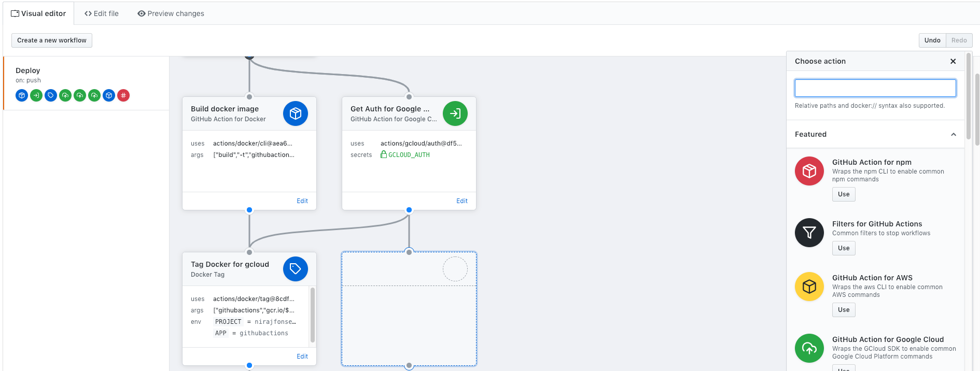The image size is (980, 371).
Task: Click blue connector dot below Build docker image
Action: tap(249, 210)
